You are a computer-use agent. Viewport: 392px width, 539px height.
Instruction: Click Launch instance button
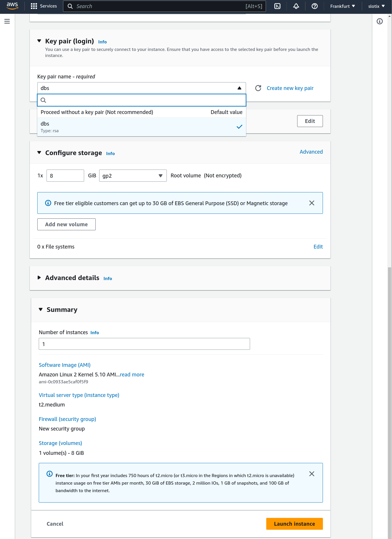coord(294,524)
